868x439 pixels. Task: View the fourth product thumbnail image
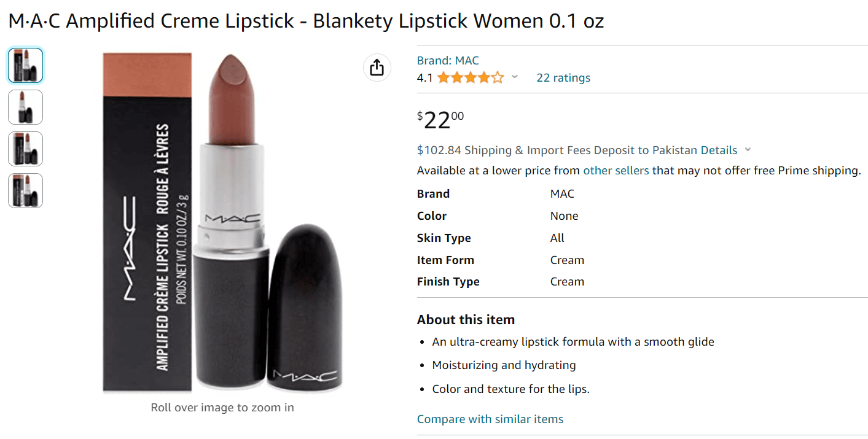click(x=26, y=190)
